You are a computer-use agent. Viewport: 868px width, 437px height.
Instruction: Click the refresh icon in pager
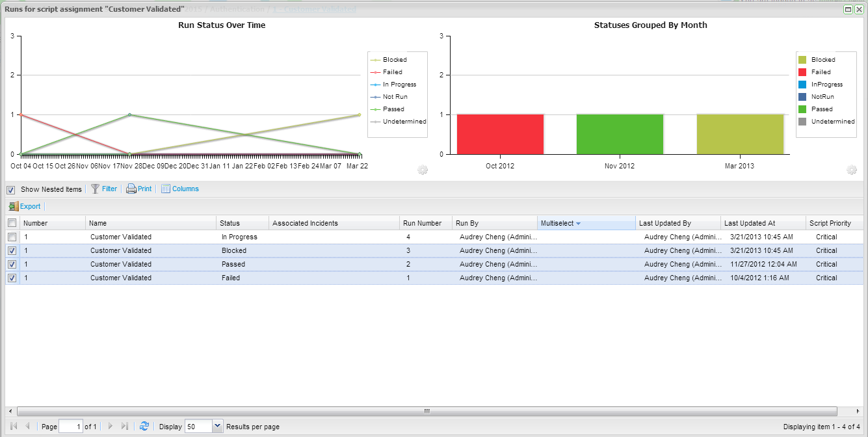pyautogui.click(x=144, y=427)
